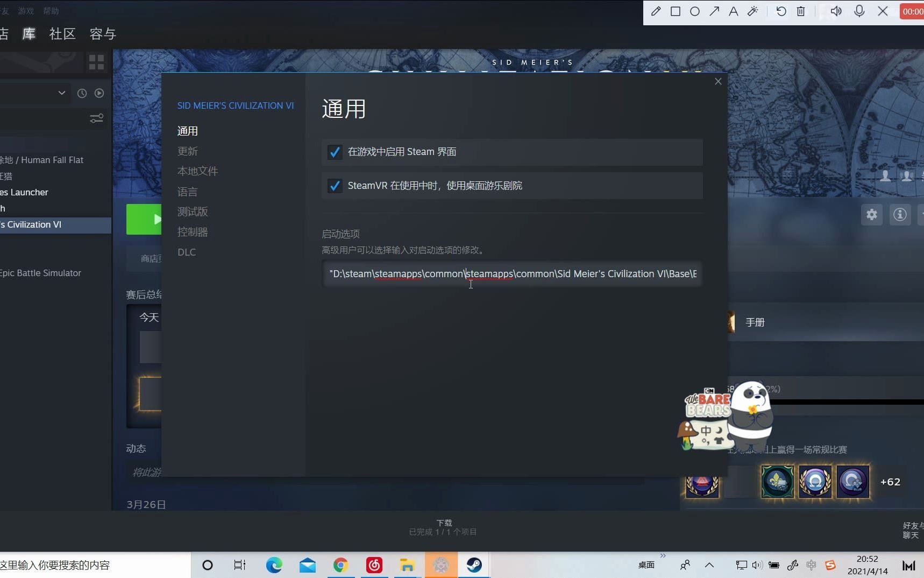Image resolution: width=924 pixels, height=578 pixels.
Task: Open the 测试版 settings tab
Action: tap(193, 212)
